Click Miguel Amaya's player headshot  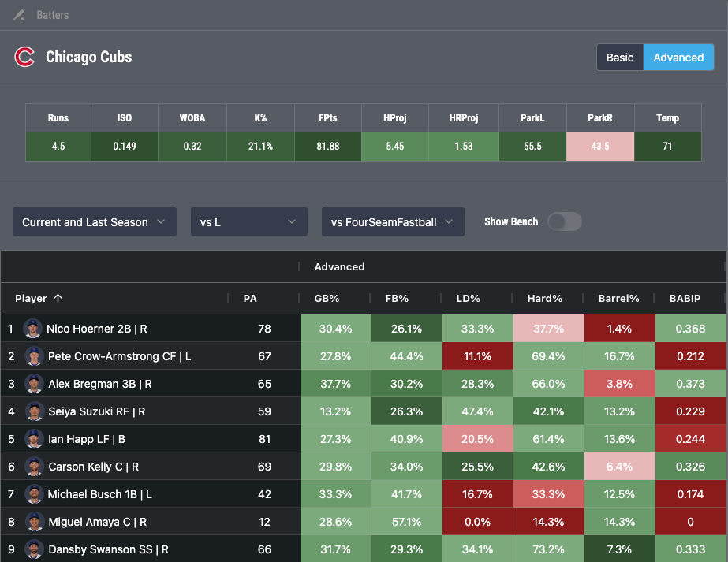pyautogui.click(x=35, y=522)
